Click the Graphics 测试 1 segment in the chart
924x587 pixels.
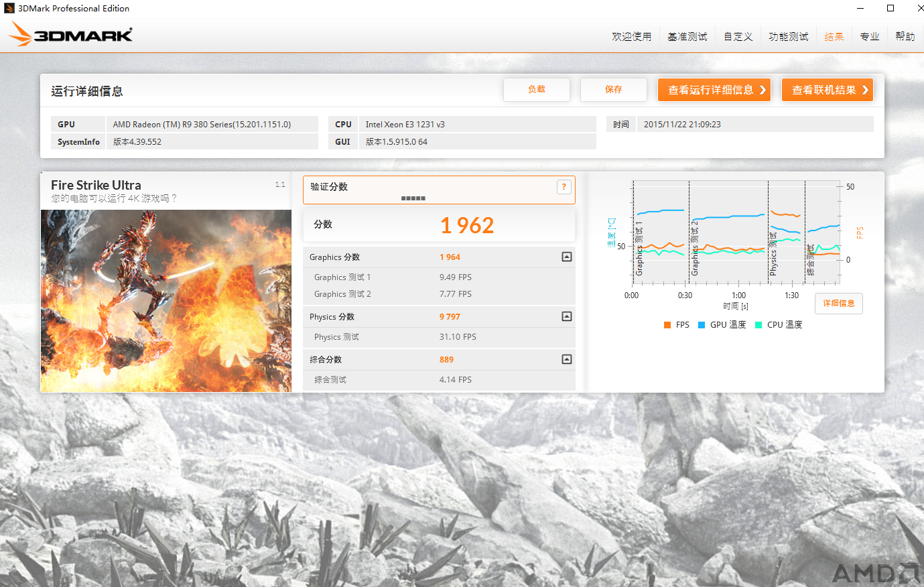(x=660, y=231)
